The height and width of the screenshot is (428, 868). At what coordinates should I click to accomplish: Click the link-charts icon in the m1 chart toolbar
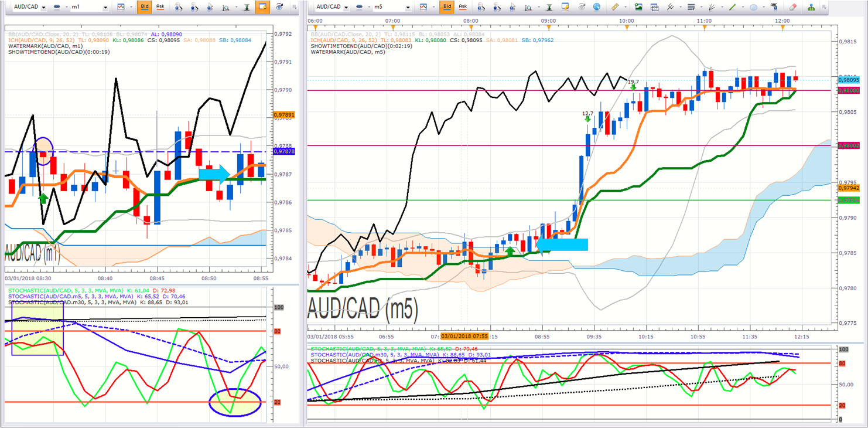(x=57, y=7)
